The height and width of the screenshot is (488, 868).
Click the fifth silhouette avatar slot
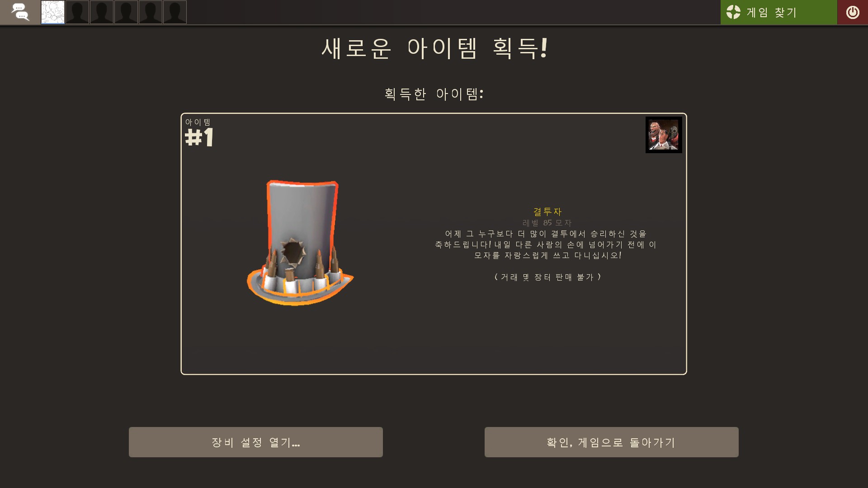pyautogui.click(x=151, y=12)
